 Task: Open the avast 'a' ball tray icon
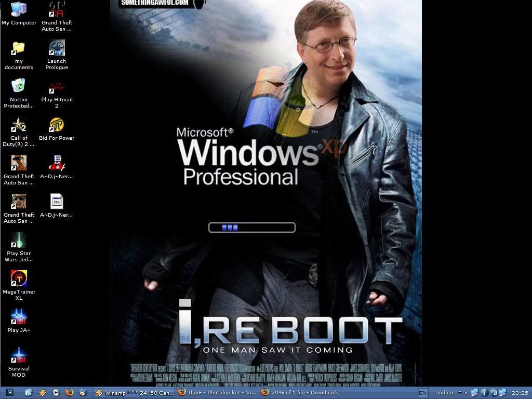click(x=494, y=393)
